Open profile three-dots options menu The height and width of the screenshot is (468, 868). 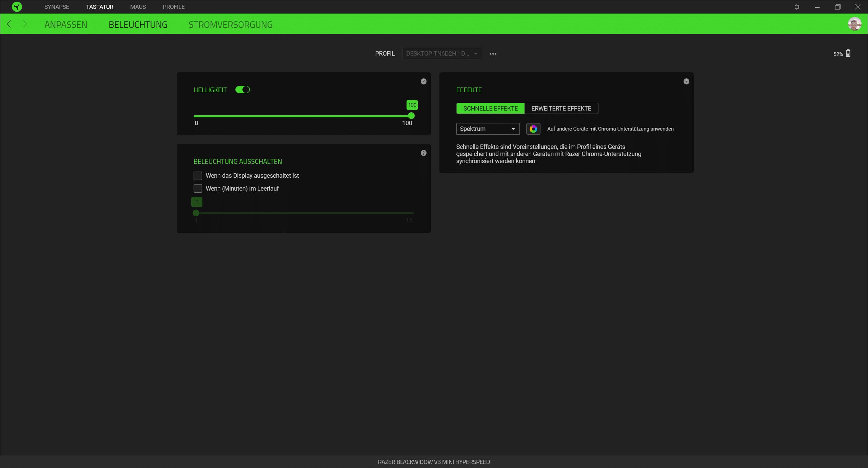pos(493,54)
